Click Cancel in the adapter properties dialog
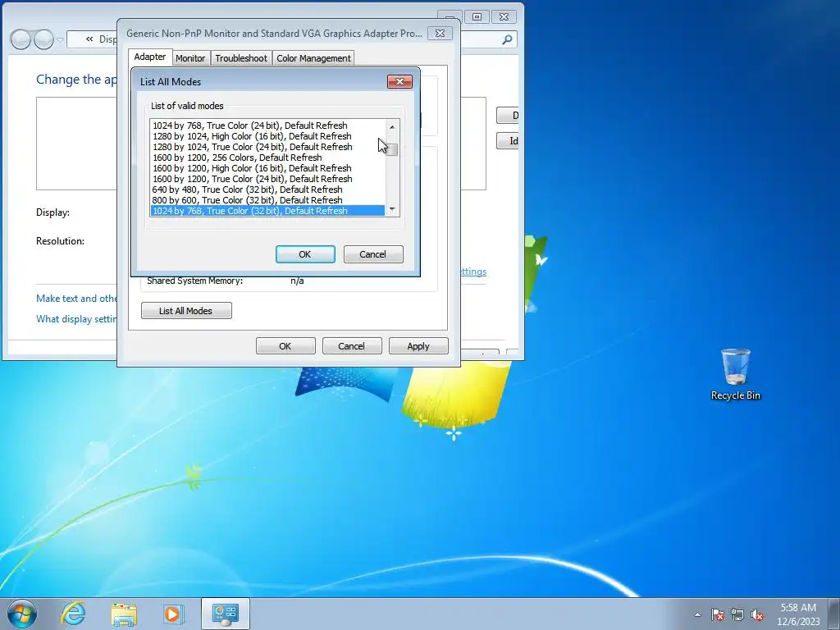Image resolution: width=840 pixels, height=630 pixels. click(x=351, y=346)
